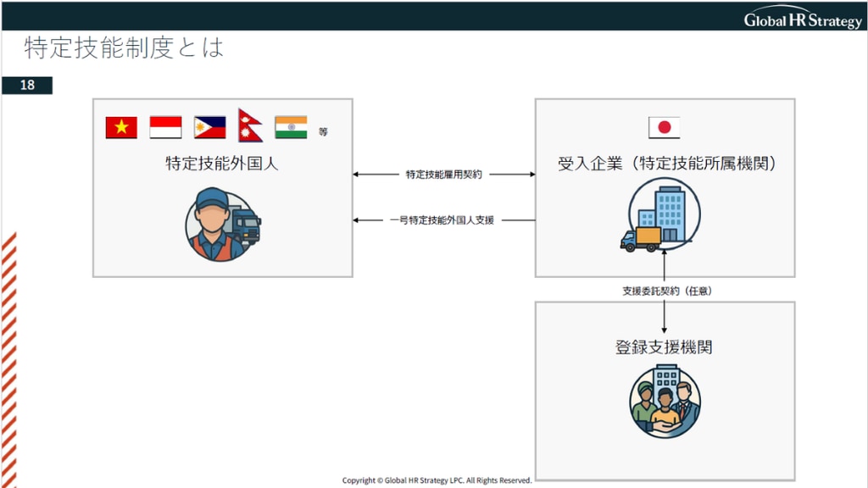This screenshot has height=488, width=868.
Task: Click the copyright notice at slide bottom
Action: coord(437,480)
